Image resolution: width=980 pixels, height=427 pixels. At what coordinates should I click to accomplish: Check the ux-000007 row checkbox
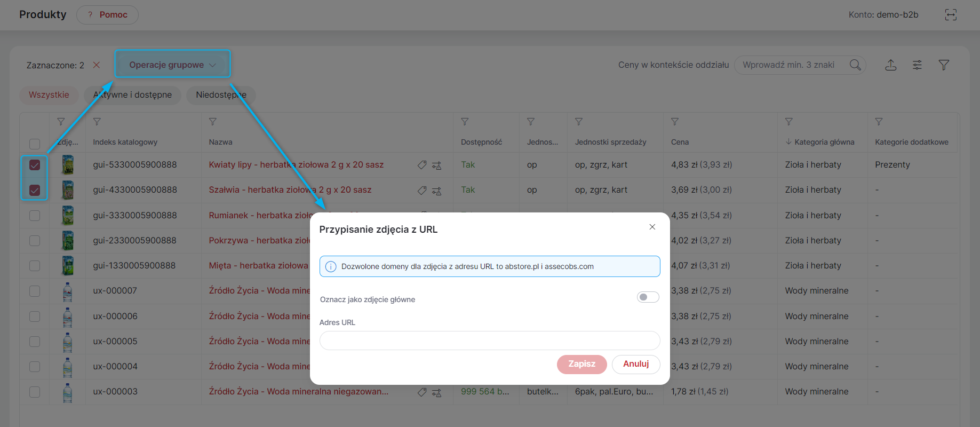click(35, 291)
